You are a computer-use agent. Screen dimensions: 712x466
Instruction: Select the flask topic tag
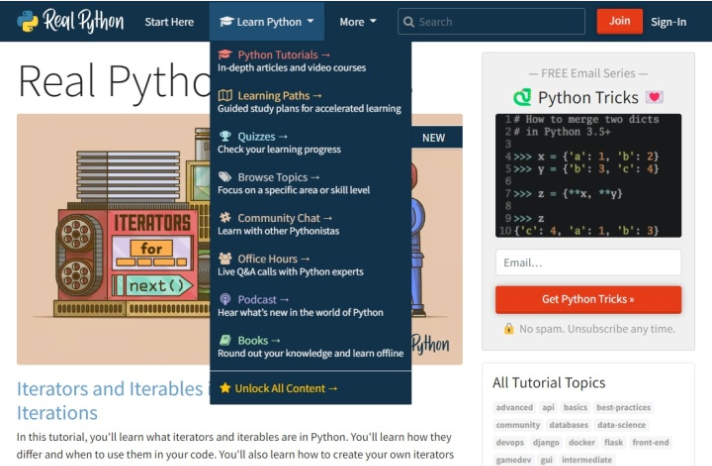coord(613,442)
